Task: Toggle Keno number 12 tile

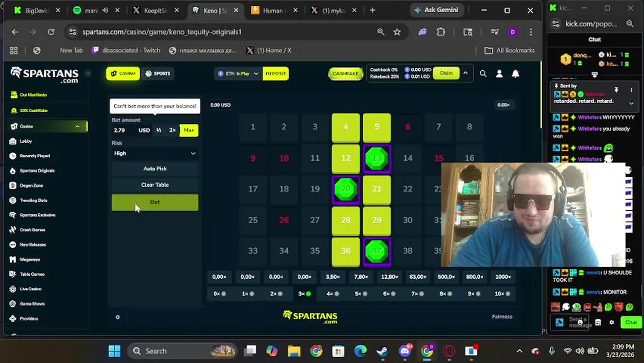Action: (346, 158)
